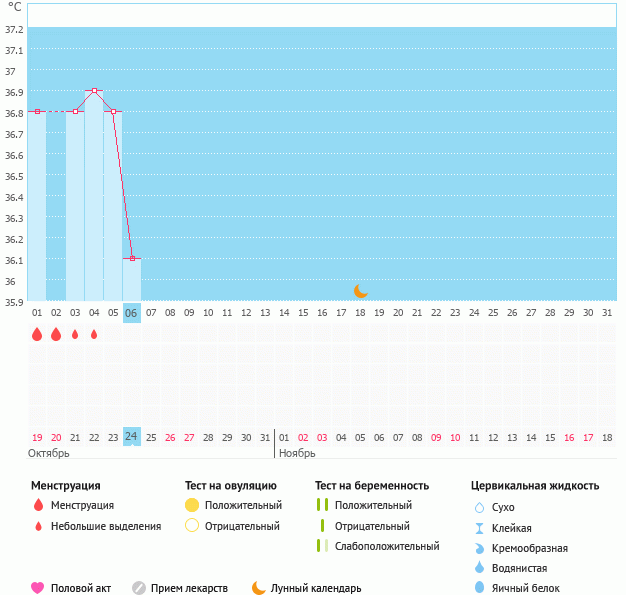
Task: Click the orange lunar calendar legend icon
Action: coord(259,588)
